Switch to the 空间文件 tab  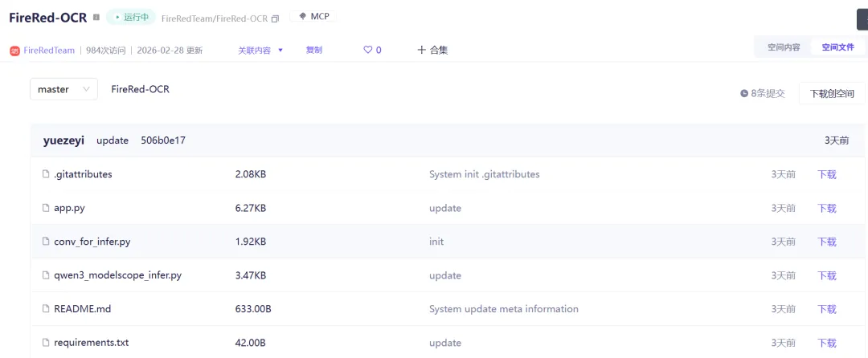[x=837, y=47]
